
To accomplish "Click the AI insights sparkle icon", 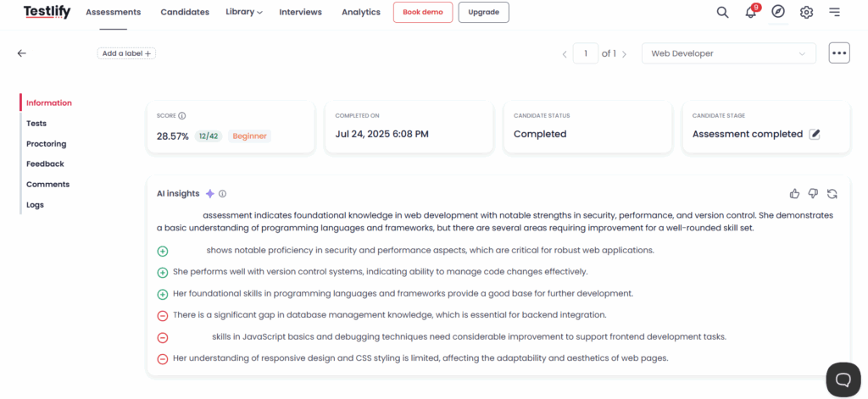I will pyautogui.click(x=210, y=194).
